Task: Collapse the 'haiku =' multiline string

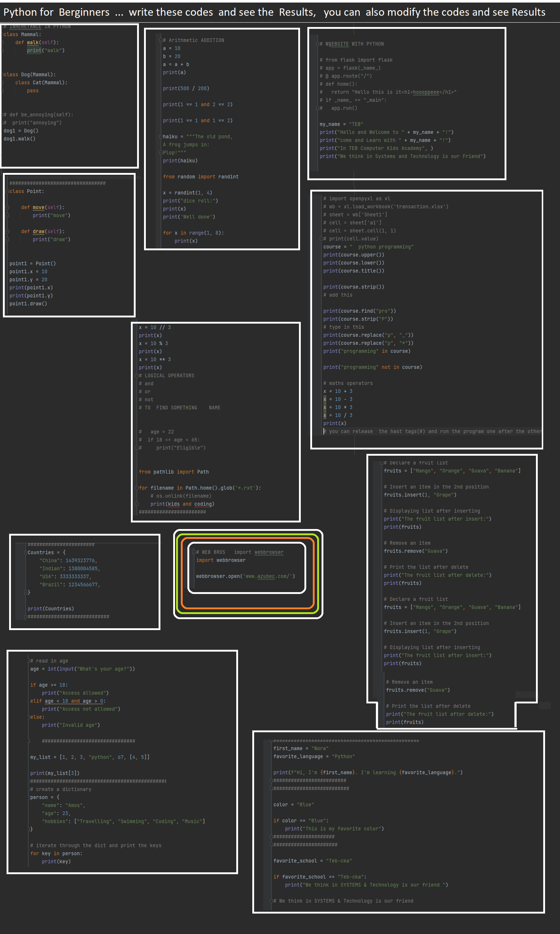Action: (x=160, y=137)
